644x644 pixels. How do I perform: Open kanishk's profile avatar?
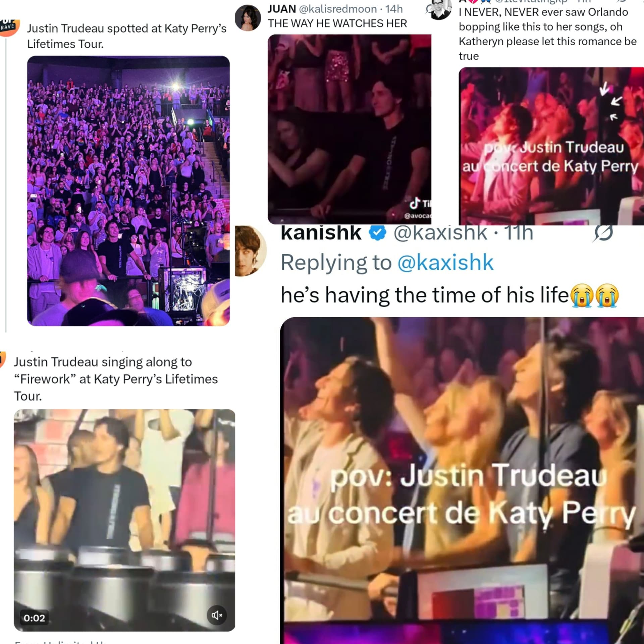[x=251, y=251]
